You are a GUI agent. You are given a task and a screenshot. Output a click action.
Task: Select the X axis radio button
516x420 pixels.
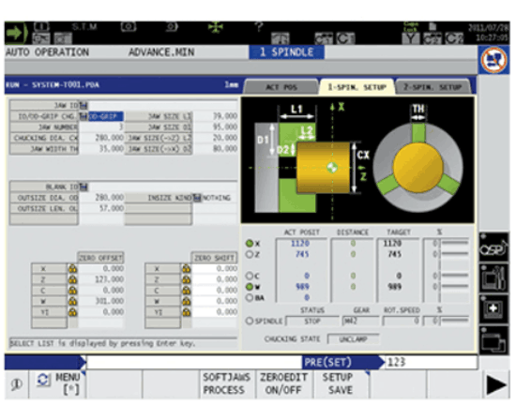tap(250, 244)
